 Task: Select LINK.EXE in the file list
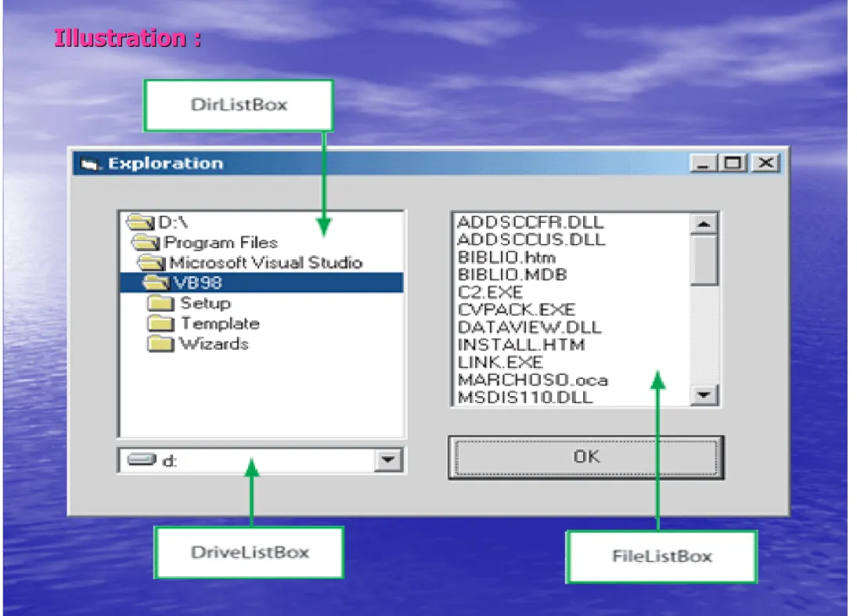tap(500, 362)
